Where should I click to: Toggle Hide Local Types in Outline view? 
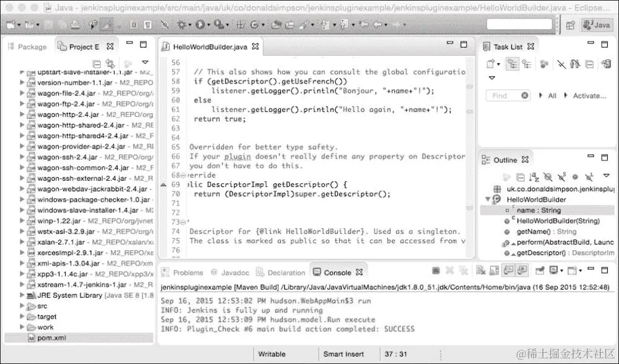point(589,177)
